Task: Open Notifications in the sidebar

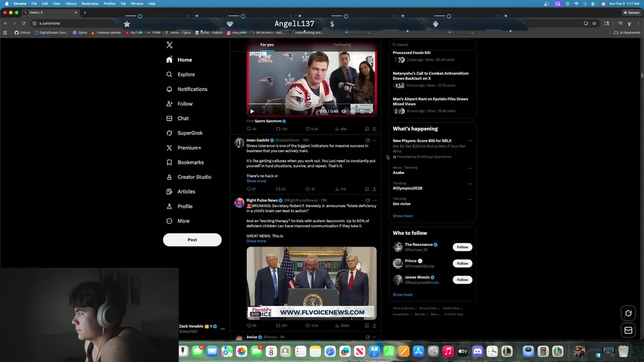Action: coord(187,89)
